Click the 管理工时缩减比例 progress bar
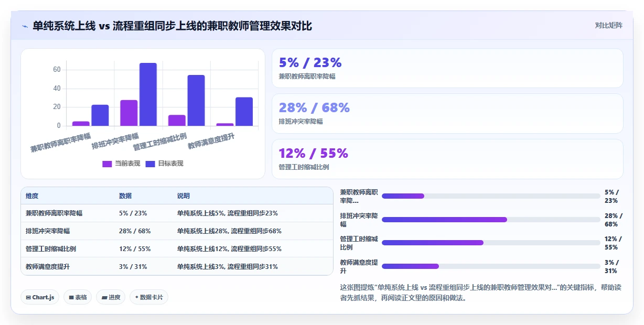 (x=491, y=243)
